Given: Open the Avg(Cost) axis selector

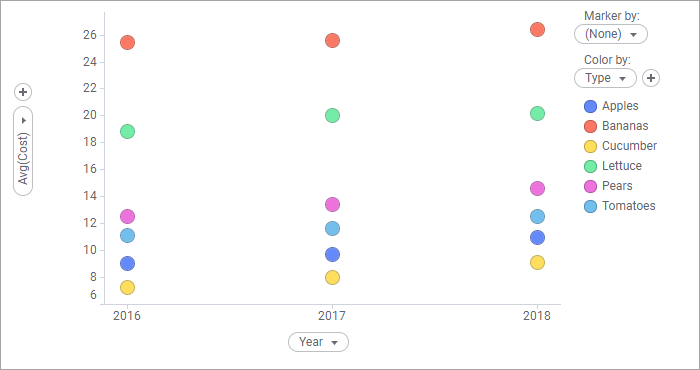Looking at the screenshot, I should pyautogui.click(x=23, y=151).
